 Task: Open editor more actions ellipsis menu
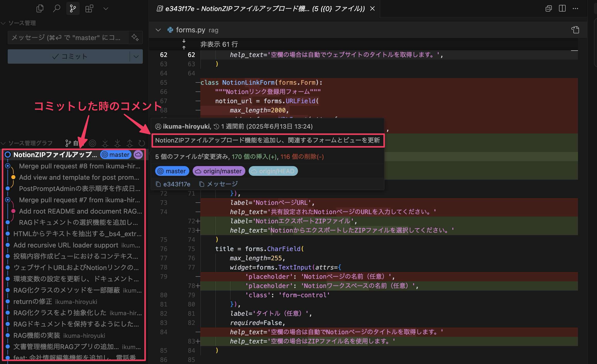pos(575,8)
